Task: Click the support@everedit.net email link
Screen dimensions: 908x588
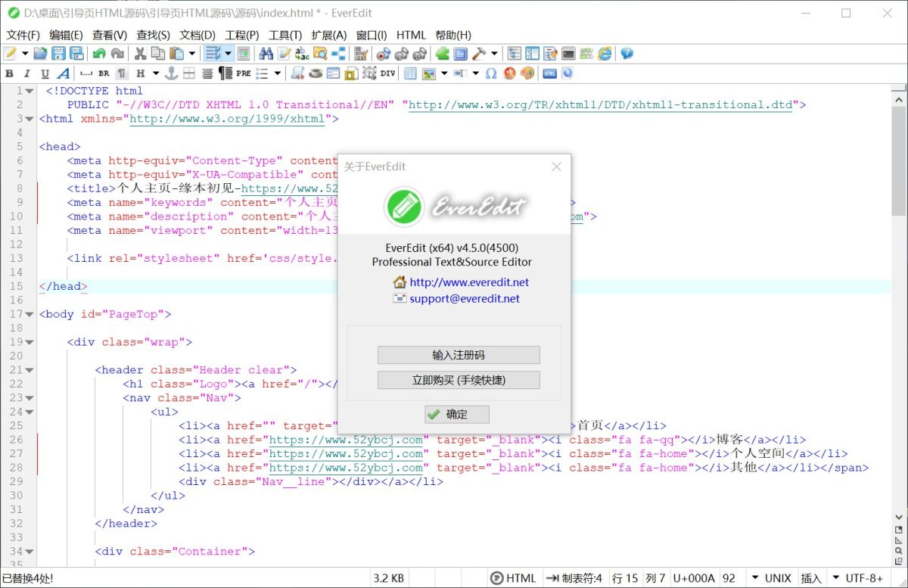Action: [465, 298]
